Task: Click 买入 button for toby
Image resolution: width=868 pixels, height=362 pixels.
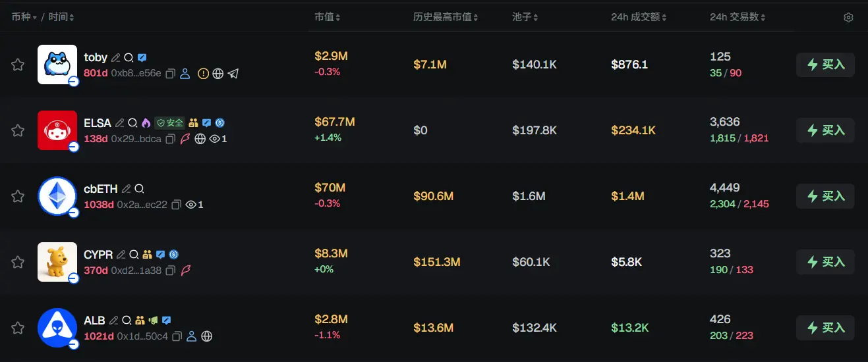Action: click(x=825, y=65)
